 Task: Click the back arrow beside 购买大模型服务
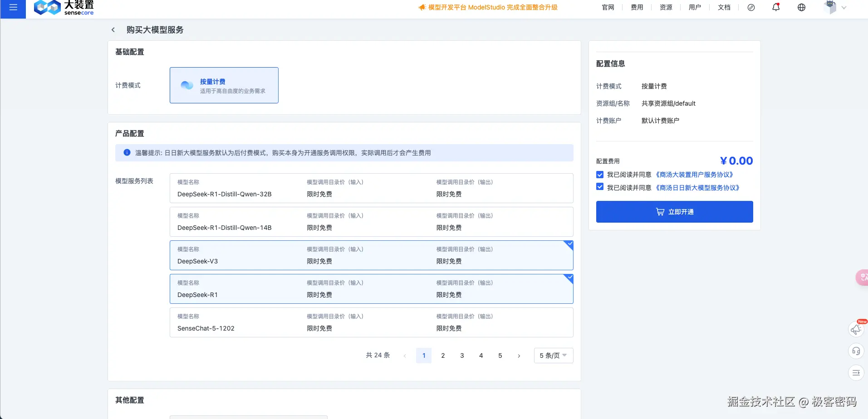(x=113, y=29)
